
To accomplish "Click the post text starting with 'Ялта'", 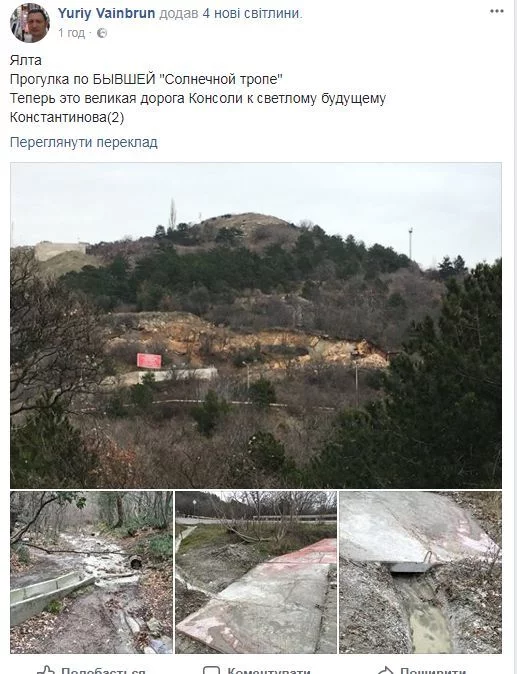I will click(x=198, y=89).
